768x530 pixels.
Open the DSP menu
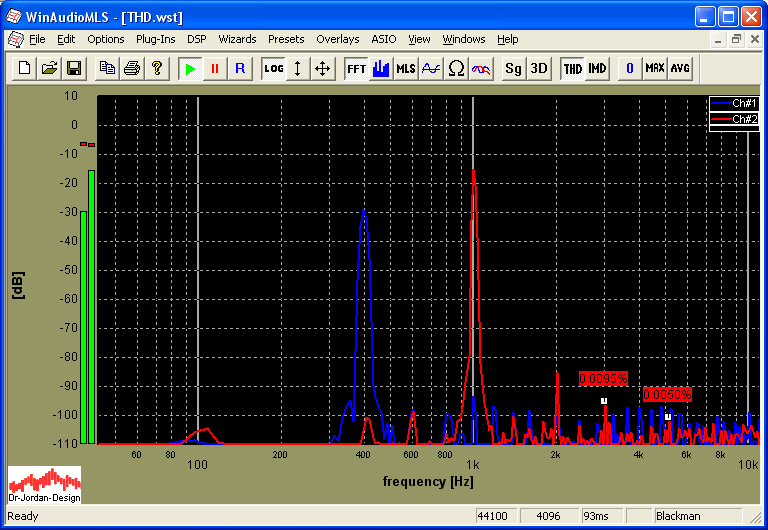(196, 39)
